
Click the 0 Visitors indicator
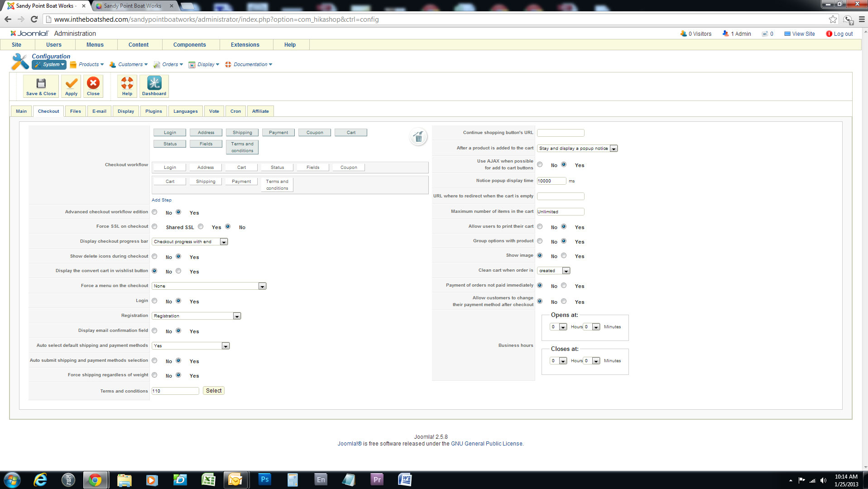[x=696, y=34]
